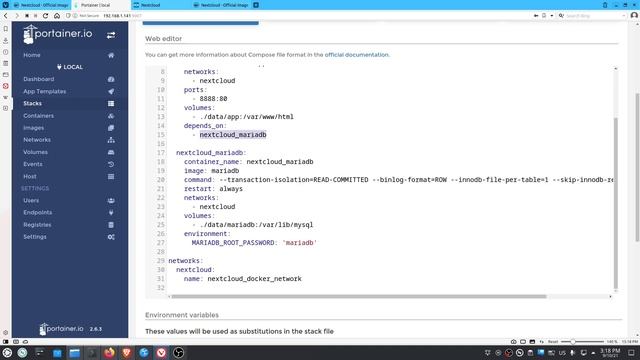This screenshot has width=640, height=360.
Task: Open a new browser tab
Action: (x=256, y=5)
